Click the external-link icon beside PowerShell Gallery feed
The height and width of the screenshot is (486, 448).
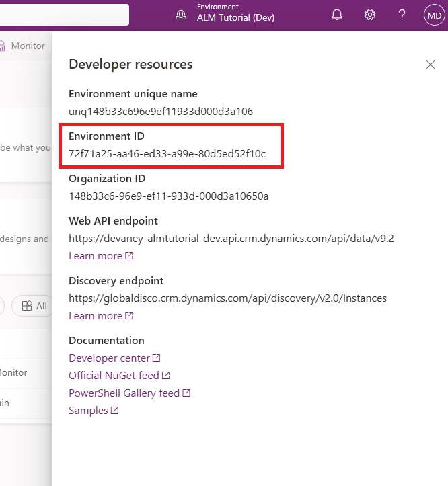coord(186,393)
